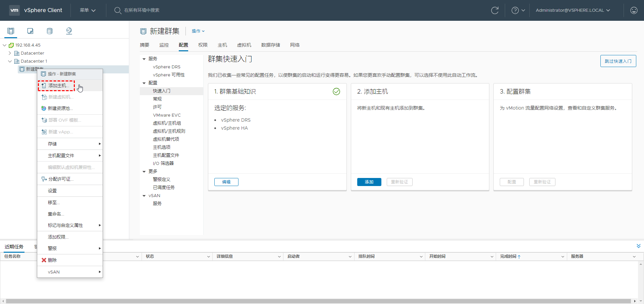Open the 操作 actions dropdown
Image resolution: width=644 pixels, height=304 pixels.
198,31
